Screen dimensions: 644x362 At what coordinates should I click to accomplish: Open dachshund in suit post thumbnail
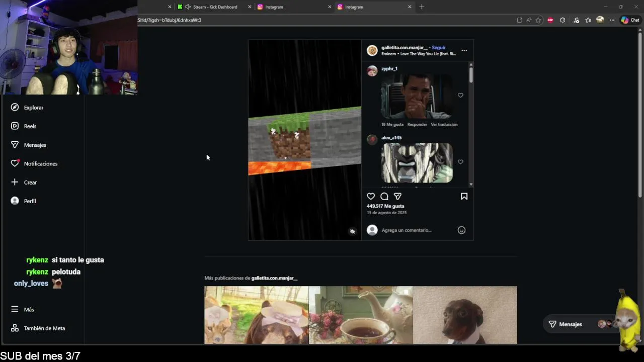tap(465, 315)
